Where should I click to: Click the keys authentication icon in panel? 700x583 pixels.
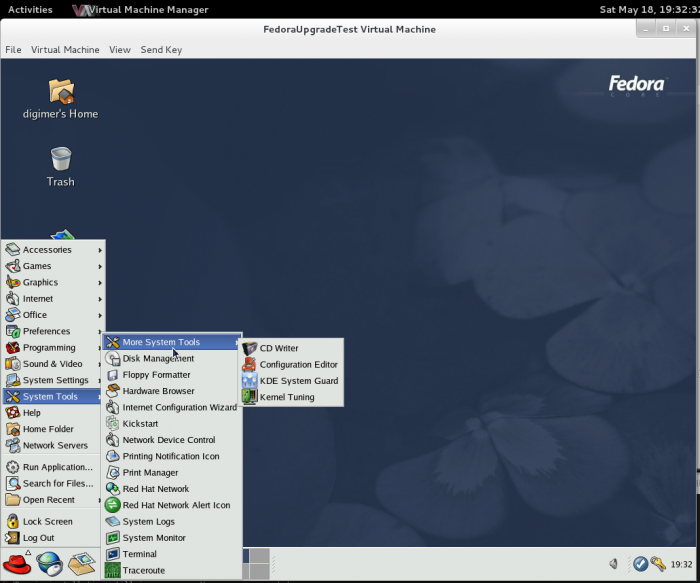(x=658, y=564)
